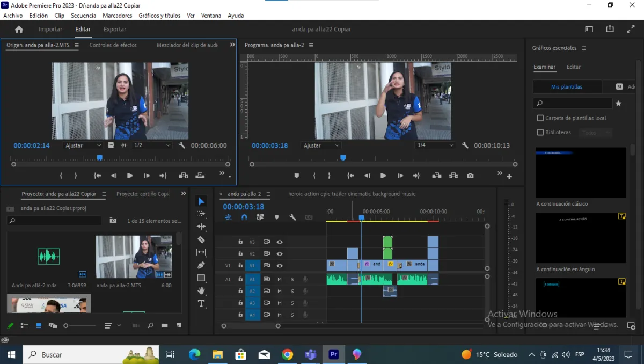Select the Ripple Edit tool
644x364 pixels.
click(x=201, y=227)
